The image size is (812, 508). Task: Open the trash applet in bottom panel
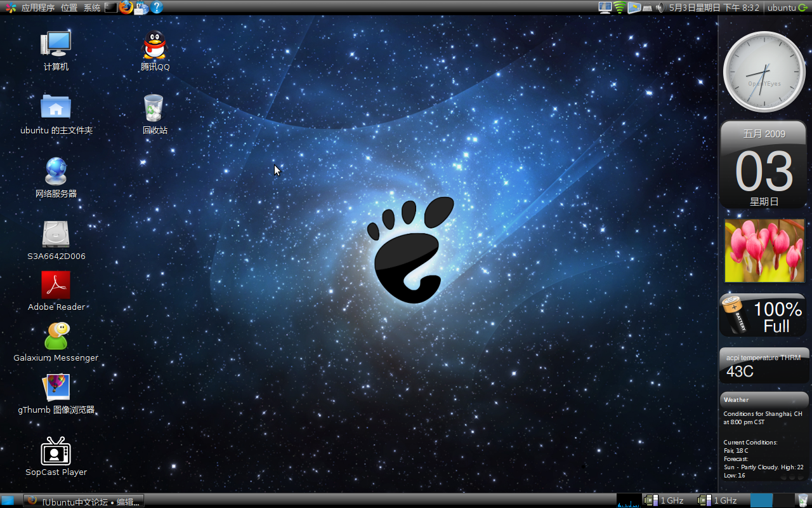(803, 500)
